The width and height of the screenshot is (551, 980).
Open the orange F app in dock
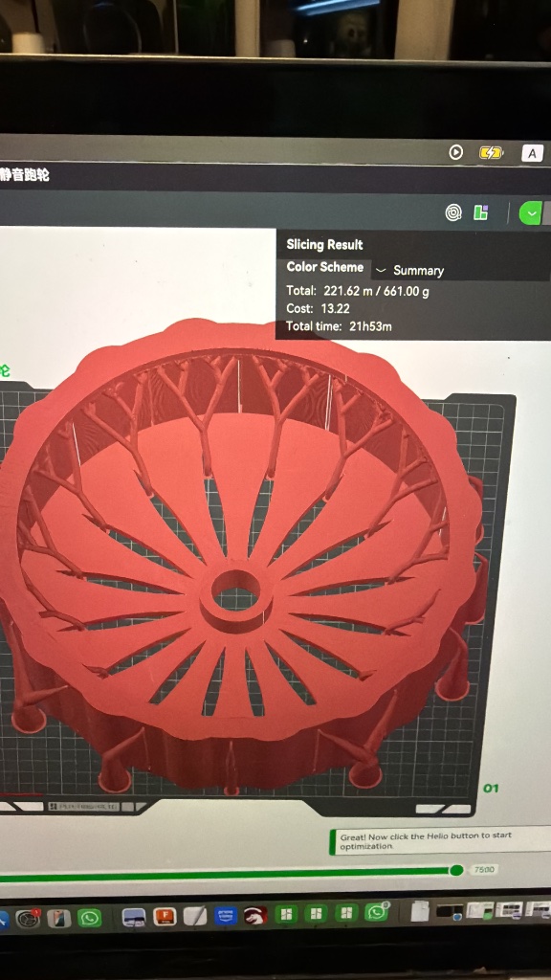[165, 916]
